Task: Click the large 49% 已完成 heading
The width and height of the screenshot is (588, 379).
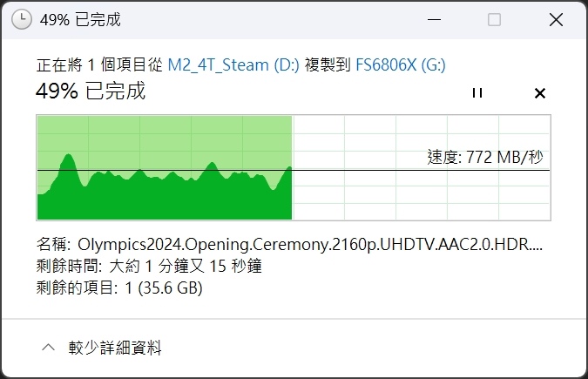Action: [91, 91]
